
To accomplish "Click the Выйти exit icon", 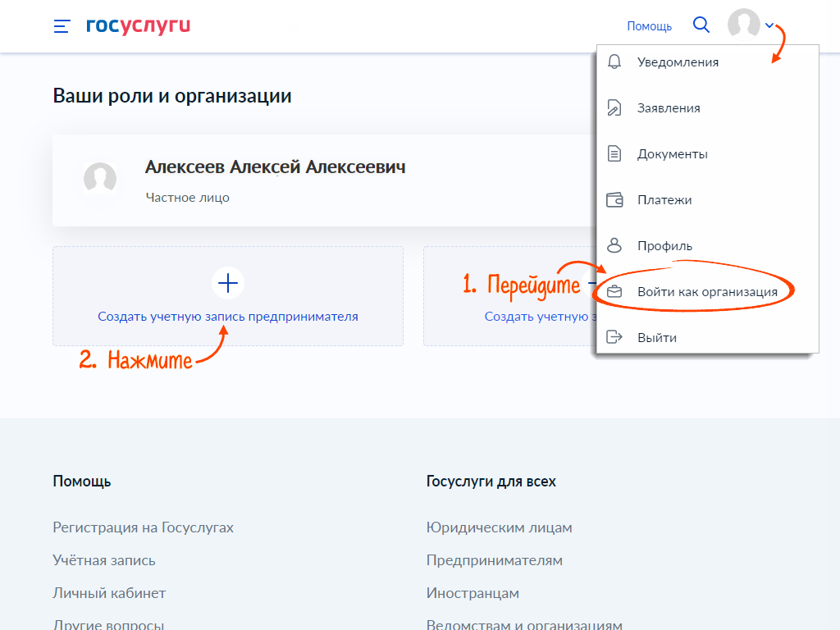I will click(614, 337).
